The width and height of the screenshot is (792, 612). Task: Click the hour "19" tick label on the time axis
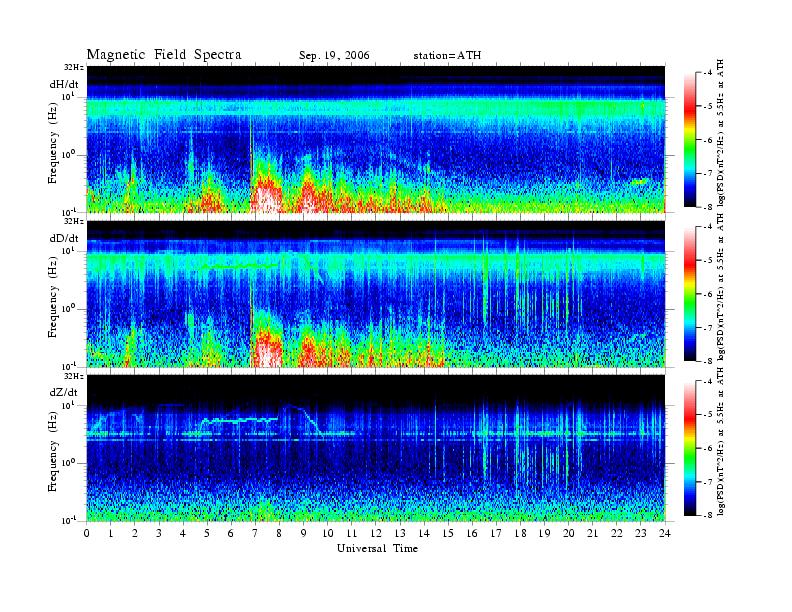click(x=544, y=533)
